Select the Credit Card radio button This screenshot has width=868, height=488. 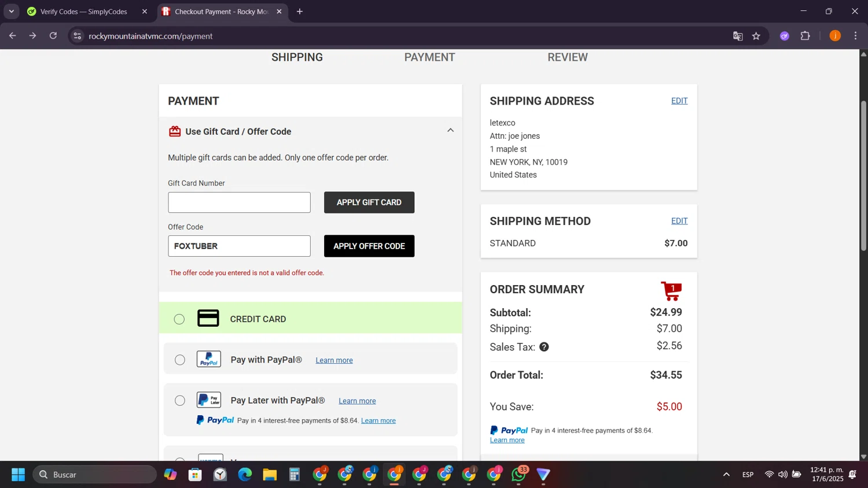pyautogui.click(x=179, y=319)
